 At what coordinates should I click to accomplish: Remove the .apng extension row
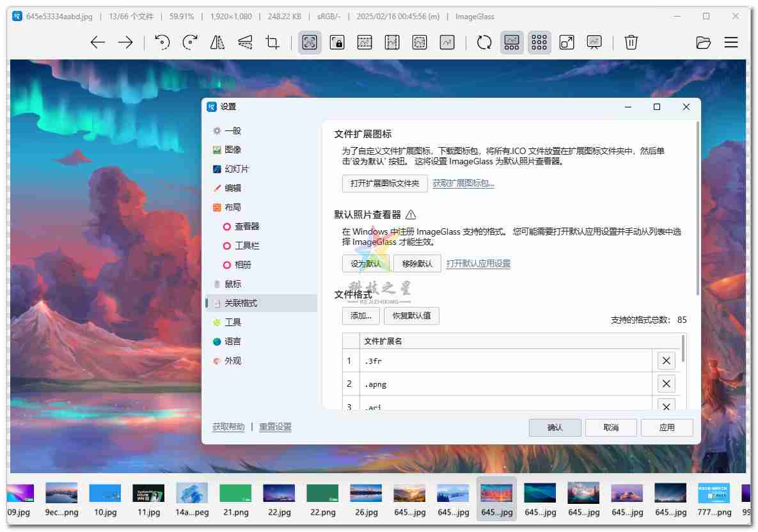(x=666, y=384)
